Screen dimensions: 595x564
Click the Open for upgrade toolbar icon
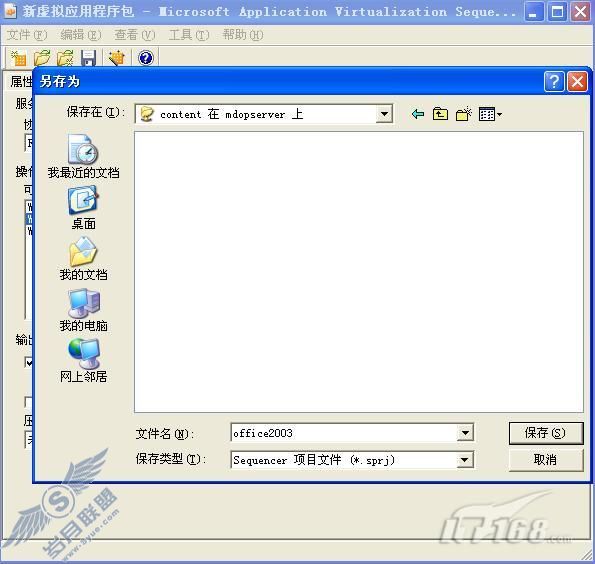click(x=65, y=58)
